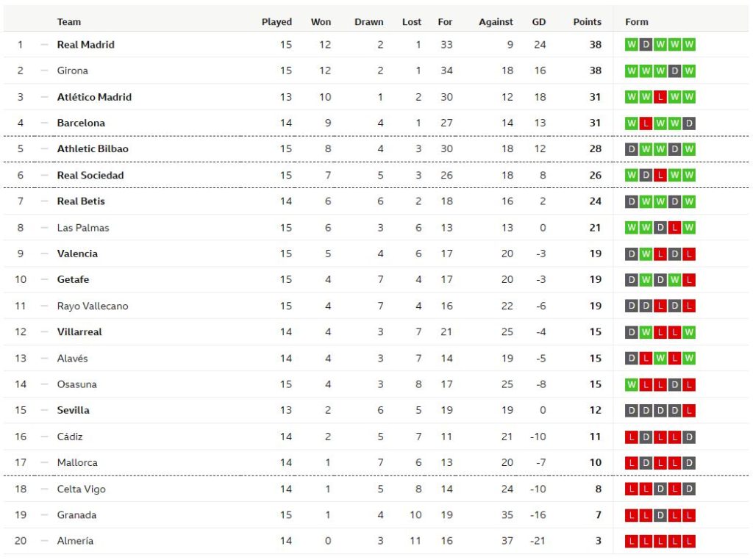This screenshot has width=753, height=560.
Task: Click Granada's draw form badge
Action: point(660,515)
